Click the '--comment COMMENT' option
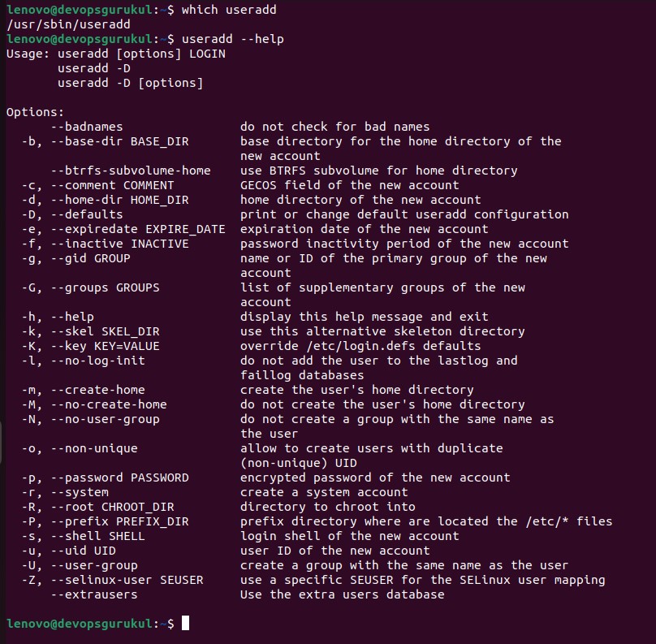This screenshot has width=656, height=644. 112,185
